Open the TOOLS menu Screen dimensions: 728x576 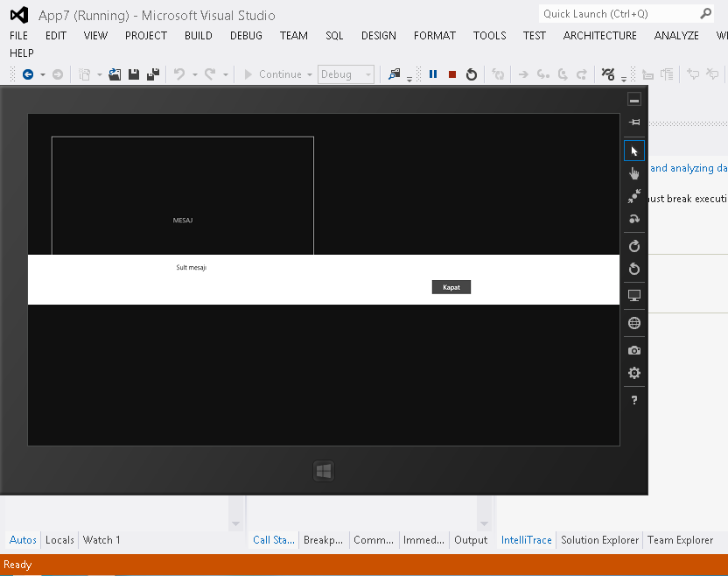[x=489, y=36]
